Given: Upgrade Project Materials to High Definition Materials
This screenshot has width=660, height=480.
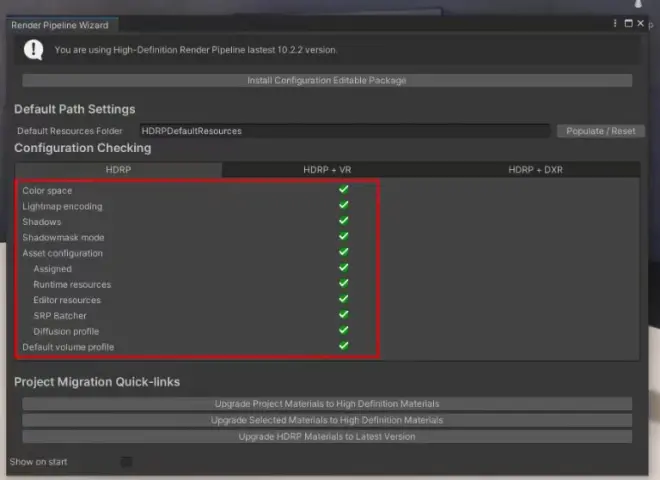Looking at the screenshot, I should tap(327, 404).
